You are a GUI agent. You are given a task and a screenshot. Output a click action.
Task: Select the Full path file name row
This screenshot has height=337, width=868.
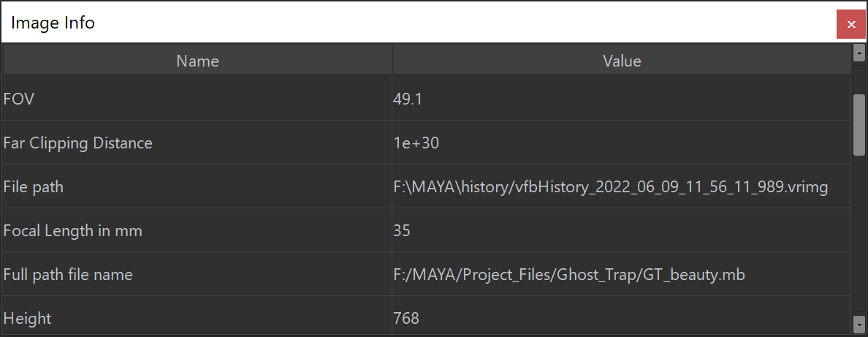[x=68, y=274]
